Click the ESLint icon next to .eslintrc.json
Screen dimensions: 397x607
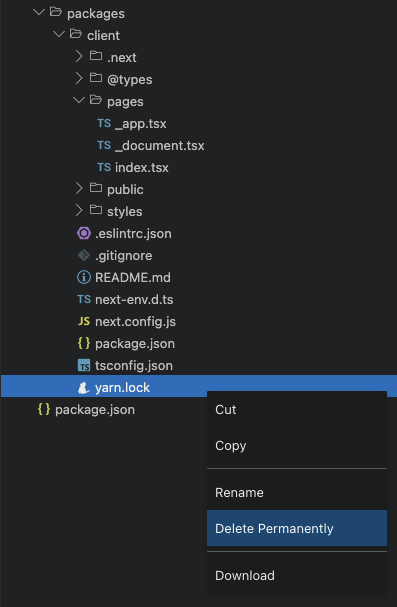pyautogui.click(x=84, y=233)
